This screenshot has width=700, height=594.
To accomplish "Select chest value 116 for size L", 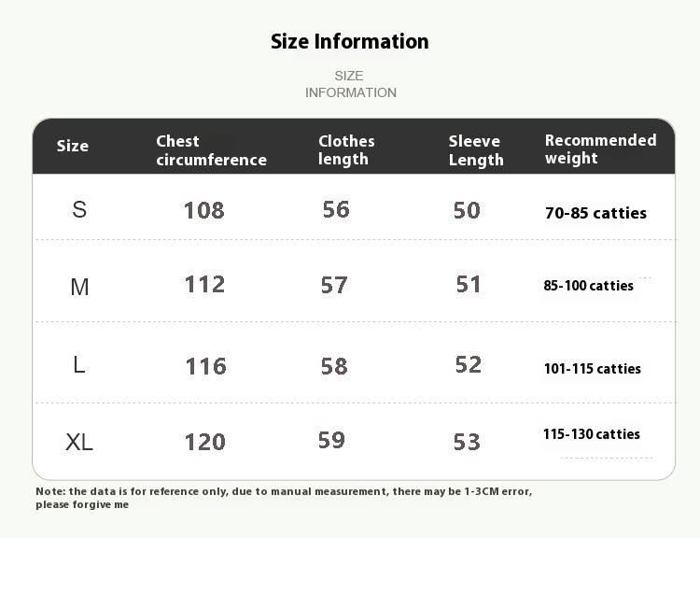I will pyautogui.click(x=206, y=367).
